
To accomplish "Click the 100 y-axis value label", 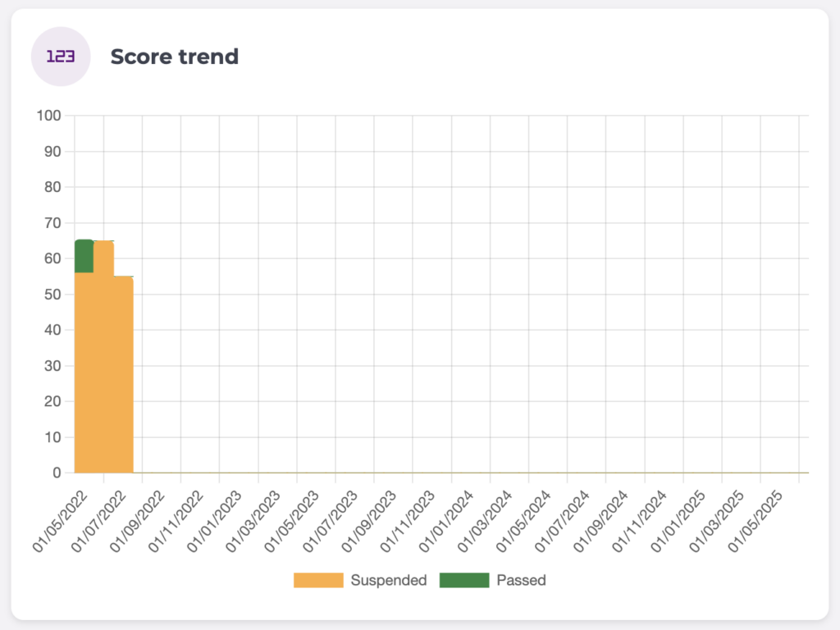I will (49, 116).
